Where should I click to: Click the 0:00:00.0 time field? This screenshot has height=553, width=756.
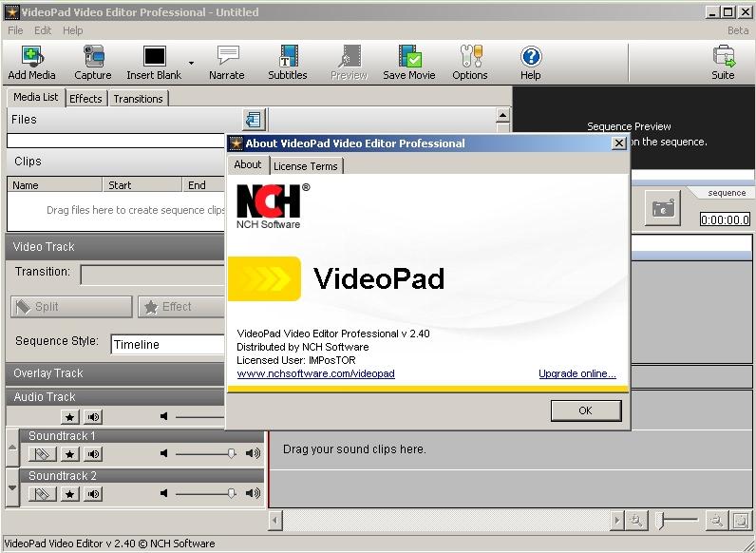[726, 220]
